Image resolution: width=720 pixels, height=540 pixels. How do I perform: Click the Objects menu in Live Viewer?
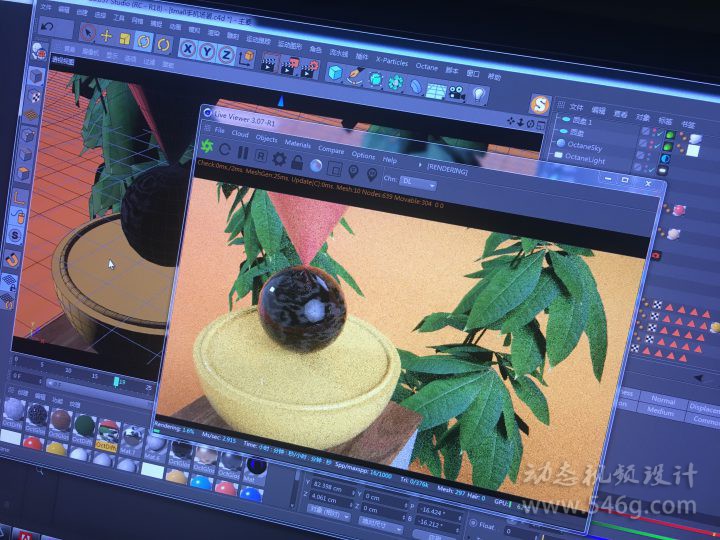click(x=266, y=138)
